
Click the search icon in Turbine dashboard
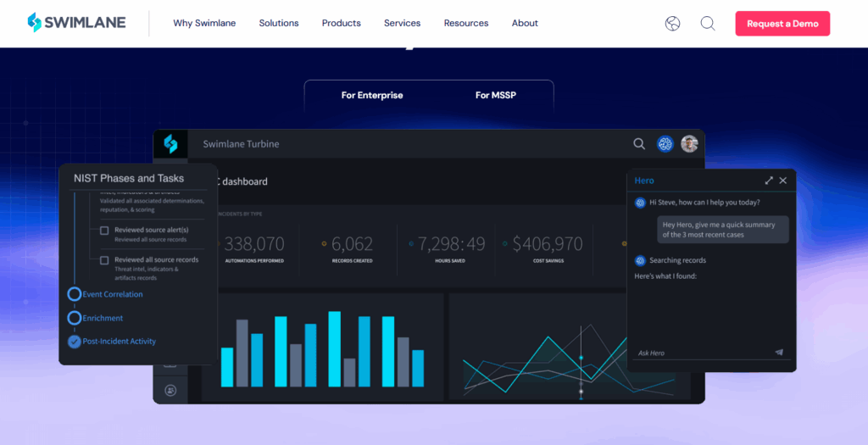(x=639, y=144)
